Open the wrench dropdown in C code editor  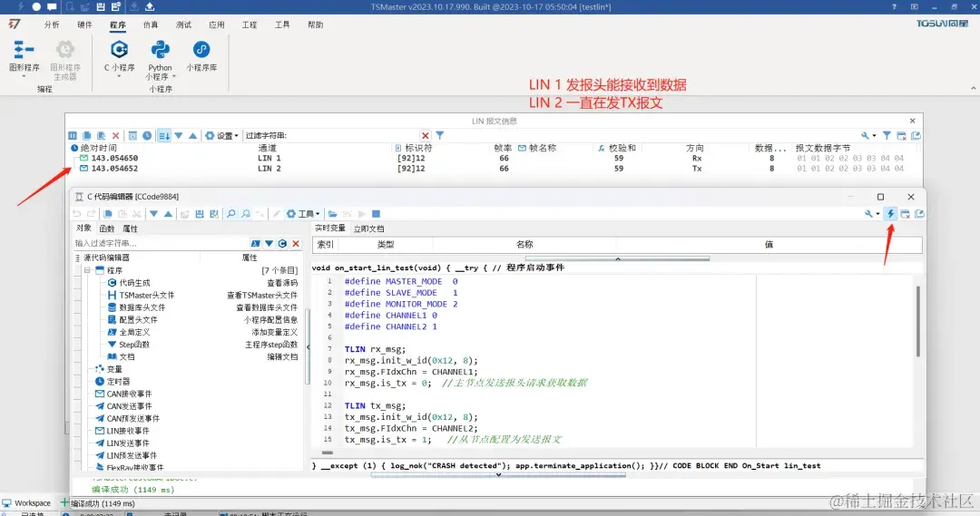(x=871, y=214)
